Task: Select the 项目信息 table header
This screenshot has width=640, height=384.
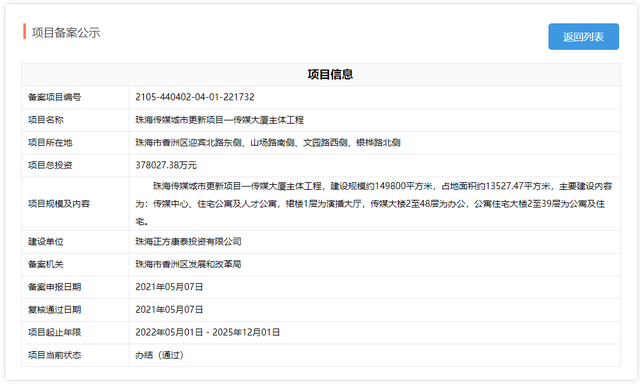Action: pos(330,74)
